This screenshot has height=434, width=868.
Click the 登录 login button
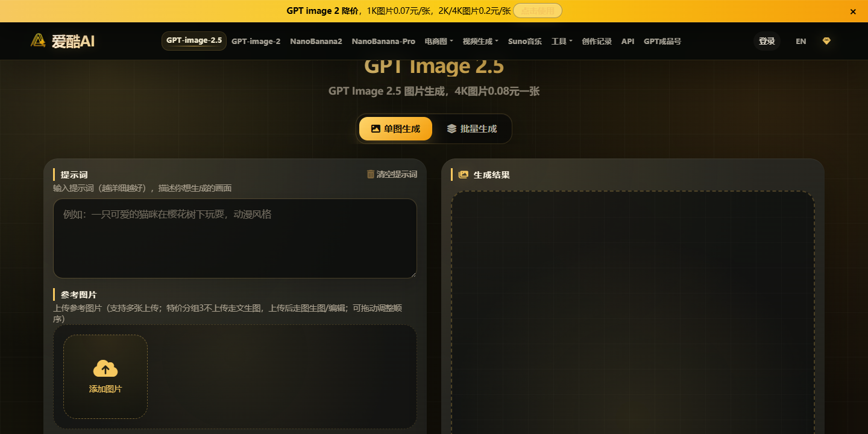767,41
